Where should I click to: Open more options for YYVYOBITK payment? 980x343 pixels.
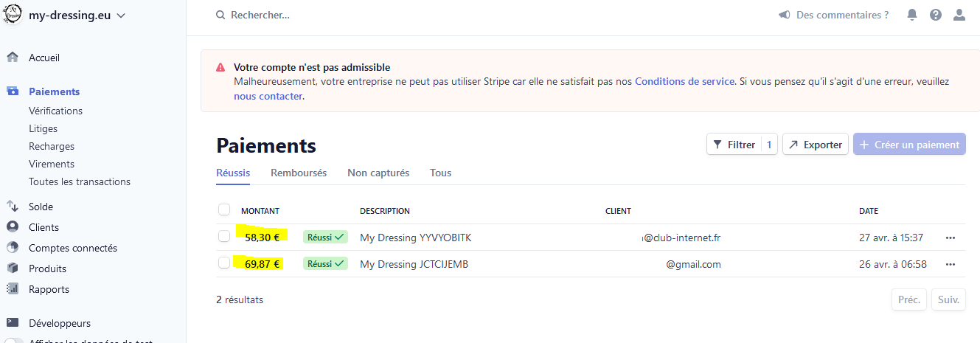(950, 238)
